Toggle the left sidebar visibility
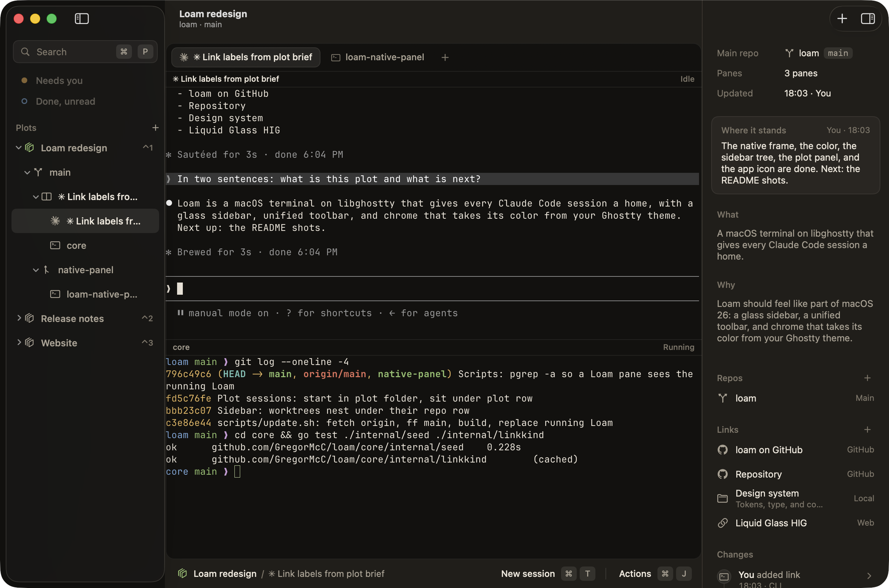 click(x=82, y=18)
